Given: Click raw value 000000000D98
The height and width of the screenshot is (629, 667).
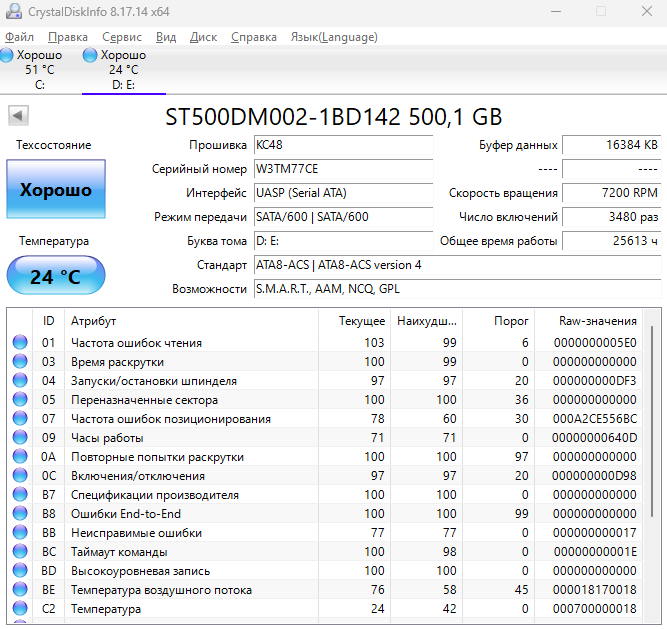Looking at the screenshot, I should pyautogui.click(x=595, y=476).
